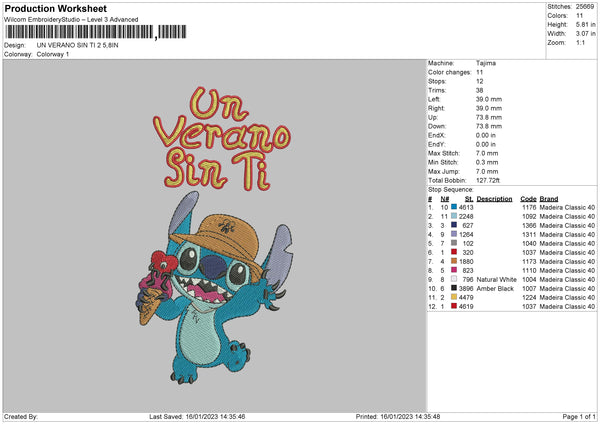Click 'Madeira Classic 40' in the 1004 row

[x=567, y=279]
